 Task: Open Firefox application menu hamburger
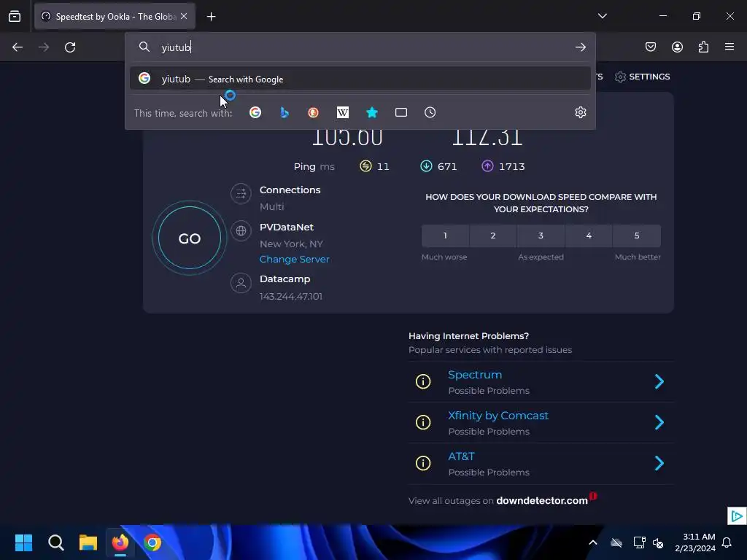[729, 47]
